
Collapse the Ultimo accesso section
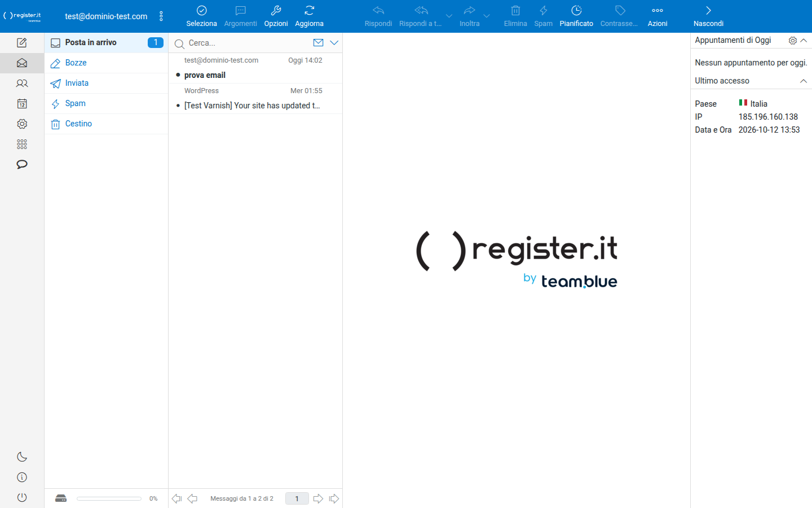pyautogui.click(x=804, y=81)
